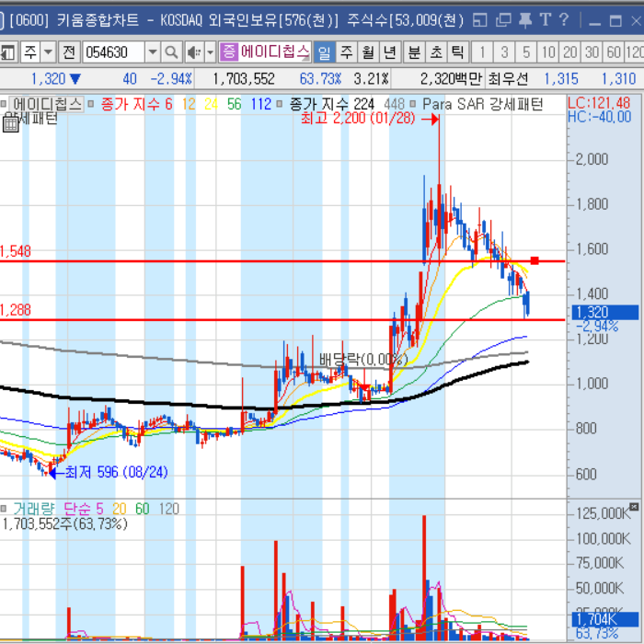Click the 3 interval button

coord(504,52)
